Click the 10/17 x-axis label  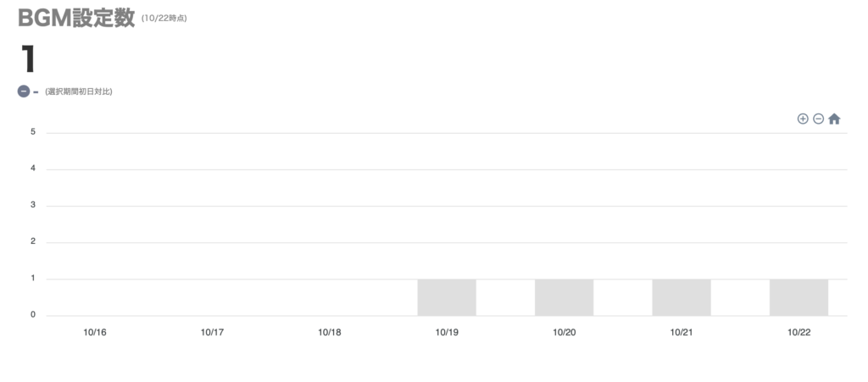tap(212, 333)
